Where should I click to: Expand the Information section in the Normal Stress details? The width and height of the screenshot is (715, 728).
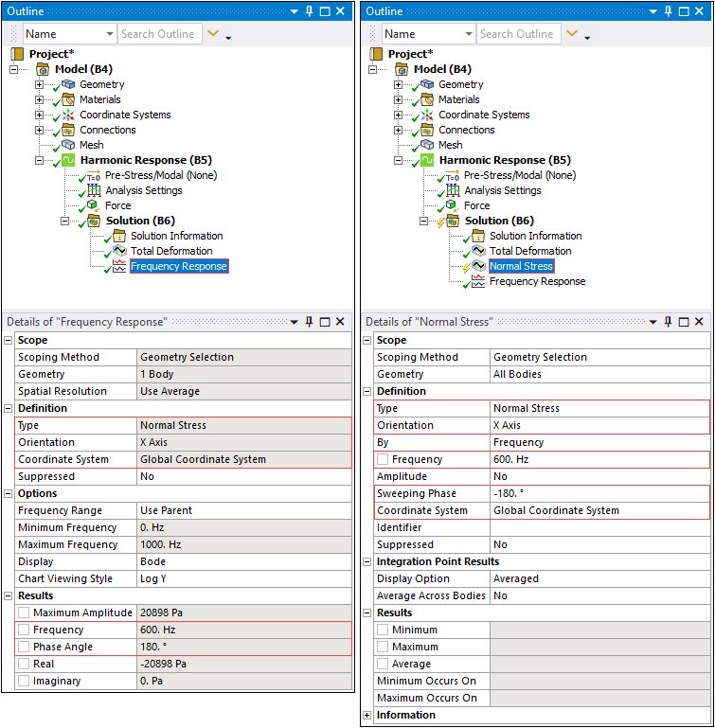pyautogui.click(x=368, y=716)
